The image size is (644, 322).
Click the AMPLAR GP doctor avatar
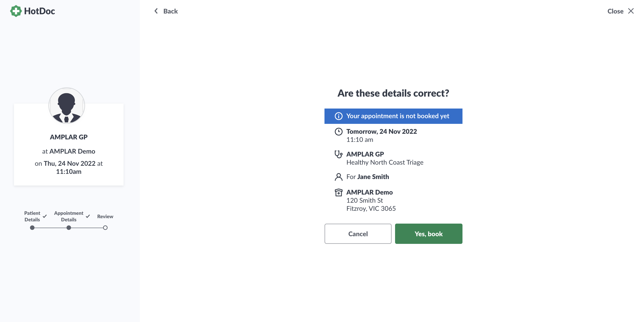(67, 106)
